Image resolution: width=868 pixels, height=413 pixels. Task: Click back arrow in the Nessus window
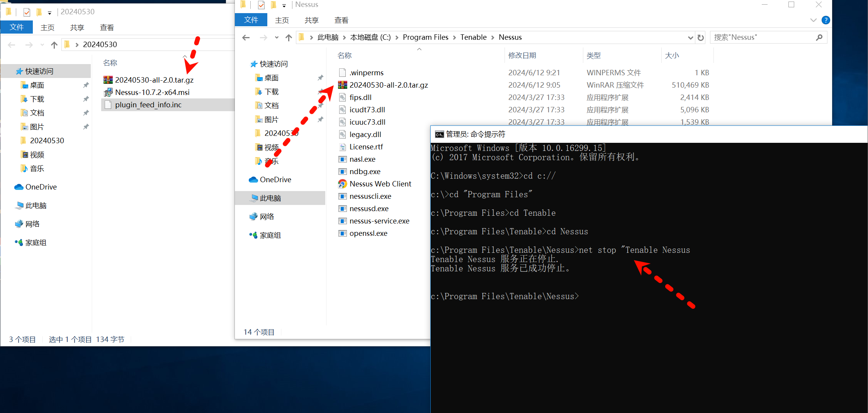pos(246,37)
